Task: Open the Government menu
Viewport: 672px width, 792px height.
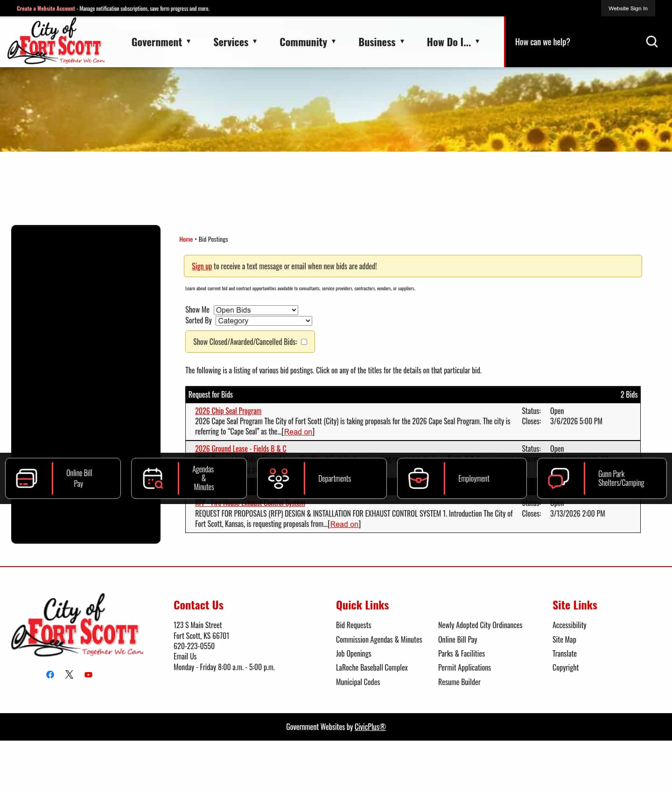Action: (x=157, y=42)
